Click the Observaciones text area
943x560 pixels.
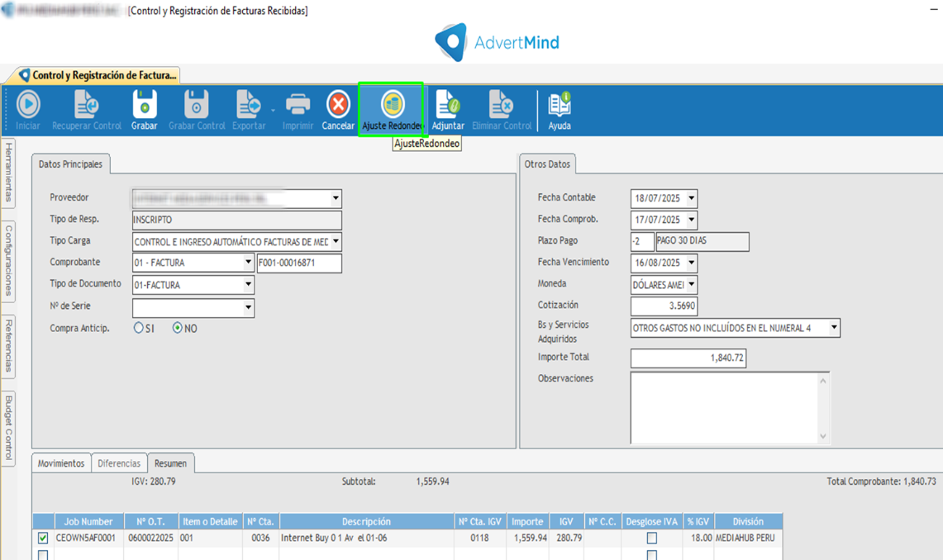click(724, 408)
